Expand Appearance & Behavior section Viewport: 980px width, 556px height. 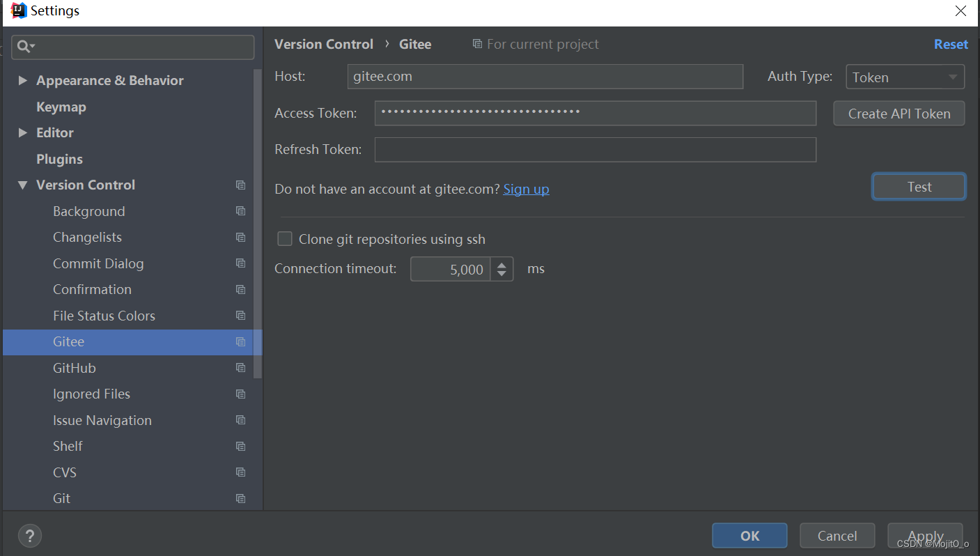coord(22,81)
